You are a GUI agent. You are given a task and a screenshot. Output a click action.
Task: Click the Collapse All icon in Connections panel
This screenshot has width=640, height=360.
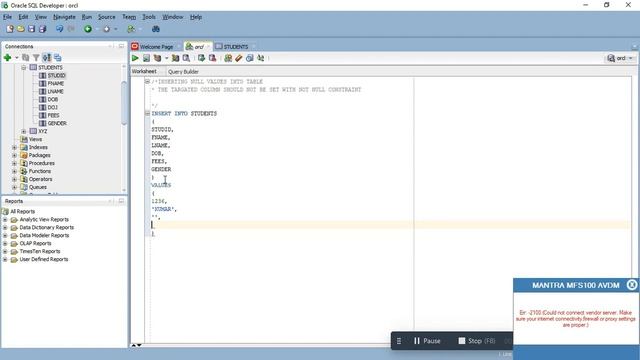point(58,58)
